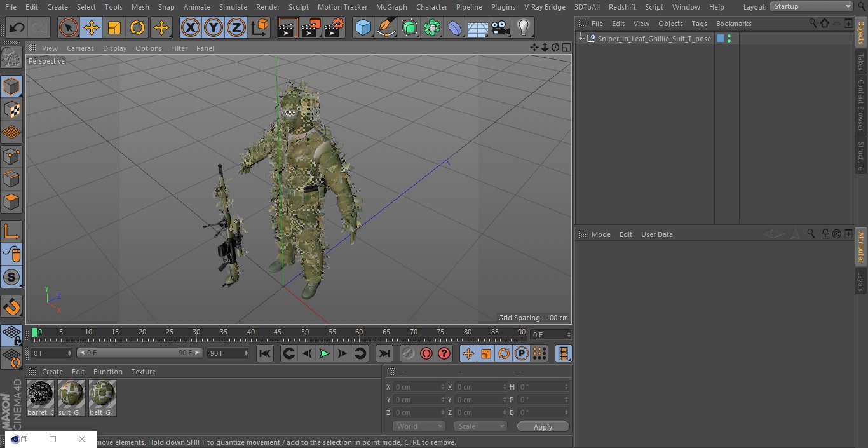Activate the Rotate tool

[137, 28]
